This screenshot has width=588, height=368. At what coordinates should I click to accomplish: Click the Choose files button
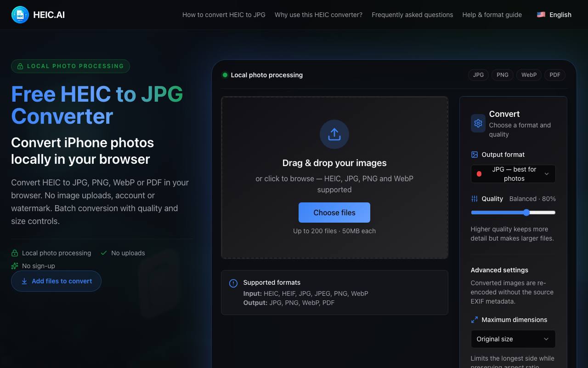[x=334, y=213]
